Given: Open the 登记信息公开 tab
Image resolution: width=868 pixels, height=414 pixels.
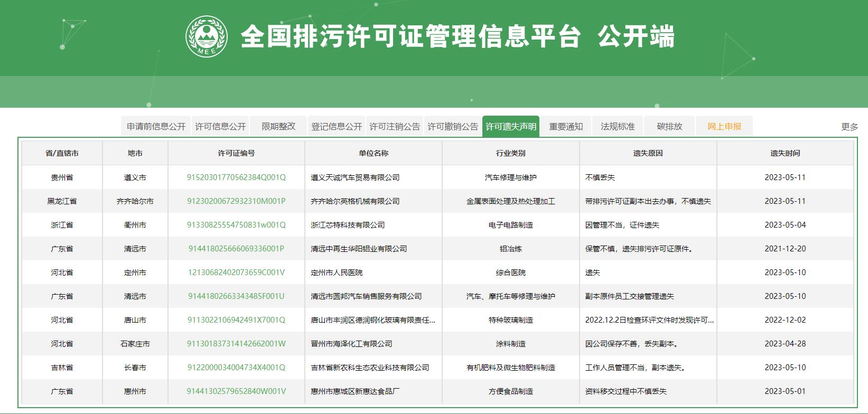Looking at the screenshot, I should tap(337, 126).
